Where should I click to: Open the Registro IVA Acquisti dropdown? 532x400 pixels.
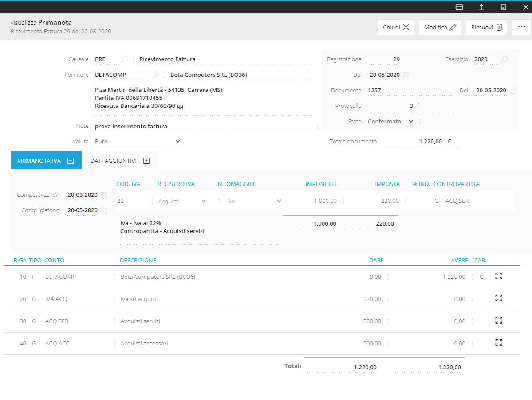point(204,201)
